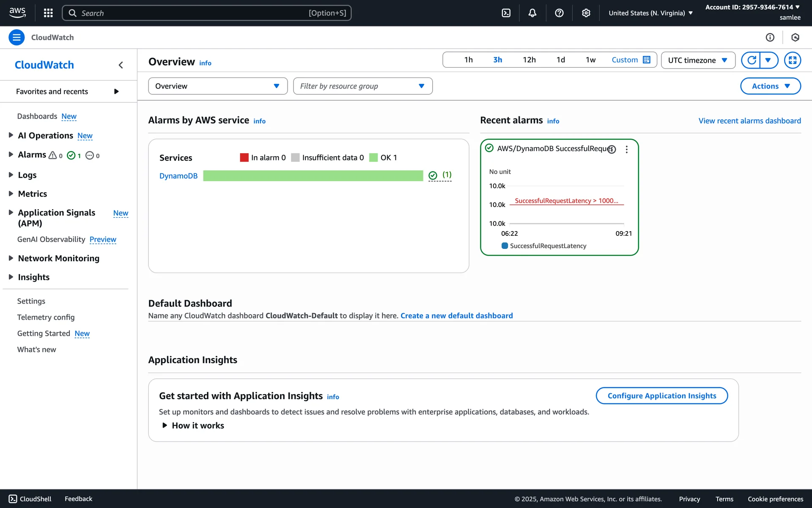Open settings gear in top bar
Viewport: 812px width, 508px height.
(586, 13)
